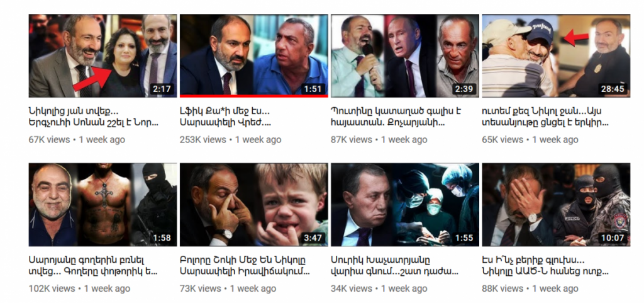The image size is (644, 303).
Task: Click the title 'Բոլորը Շոկի Մեջ են Նիկոլը'
Action: coord(245,266)
